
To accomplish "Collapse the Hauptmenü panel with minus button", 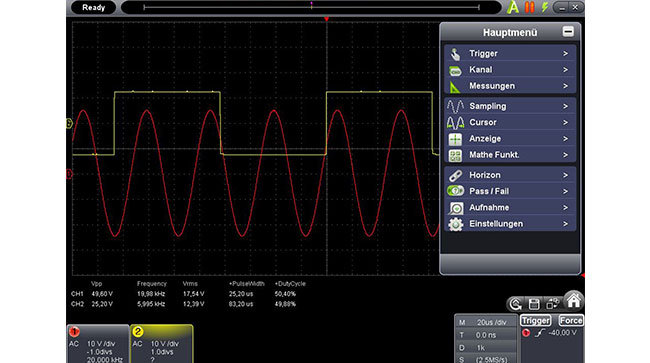I will pos(568,31).
